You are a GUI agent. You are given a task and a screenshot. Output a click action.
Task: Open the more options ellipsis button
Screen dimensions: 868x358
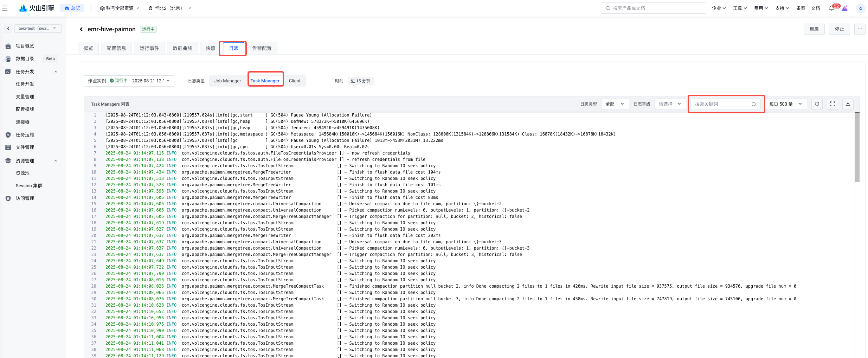pos(860,29)
